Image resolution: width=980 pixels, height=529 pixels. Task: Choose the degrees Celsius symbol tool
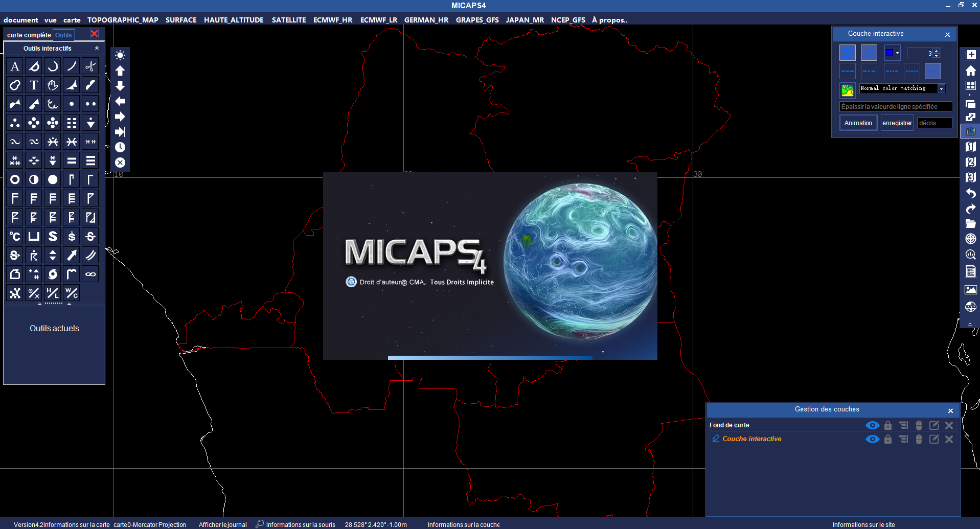tap(15, 236)
